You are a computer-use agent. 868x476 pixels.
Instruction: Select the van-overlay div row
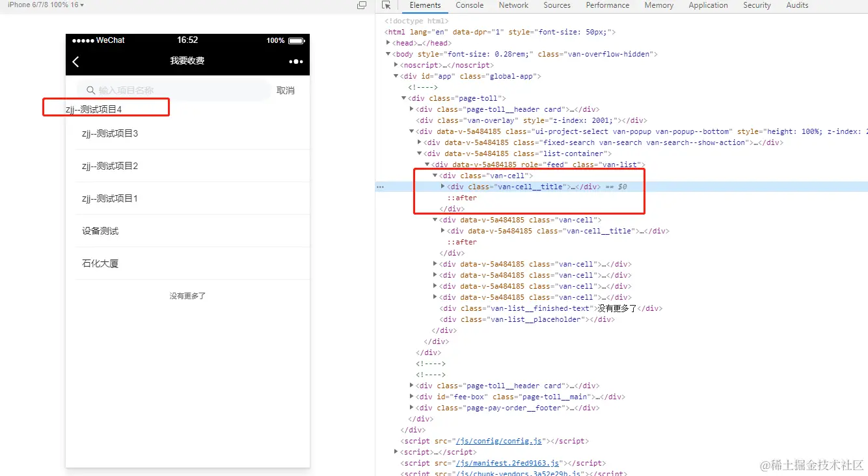pos(531,120)
